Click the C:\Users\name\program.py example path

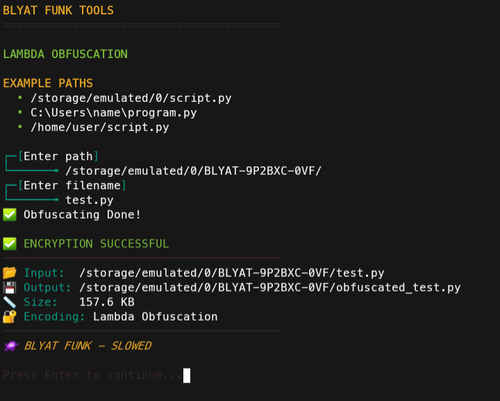pos(114,113)
